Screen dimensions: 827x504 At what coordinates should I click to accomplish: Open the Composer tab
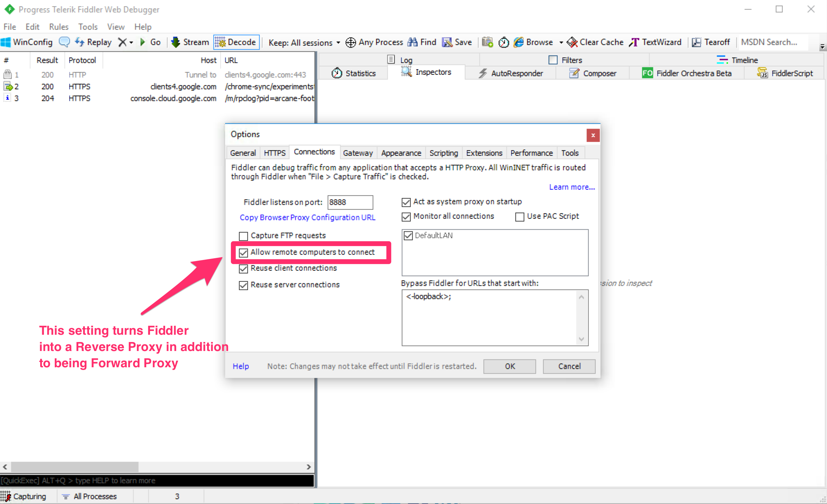point(593,73)
